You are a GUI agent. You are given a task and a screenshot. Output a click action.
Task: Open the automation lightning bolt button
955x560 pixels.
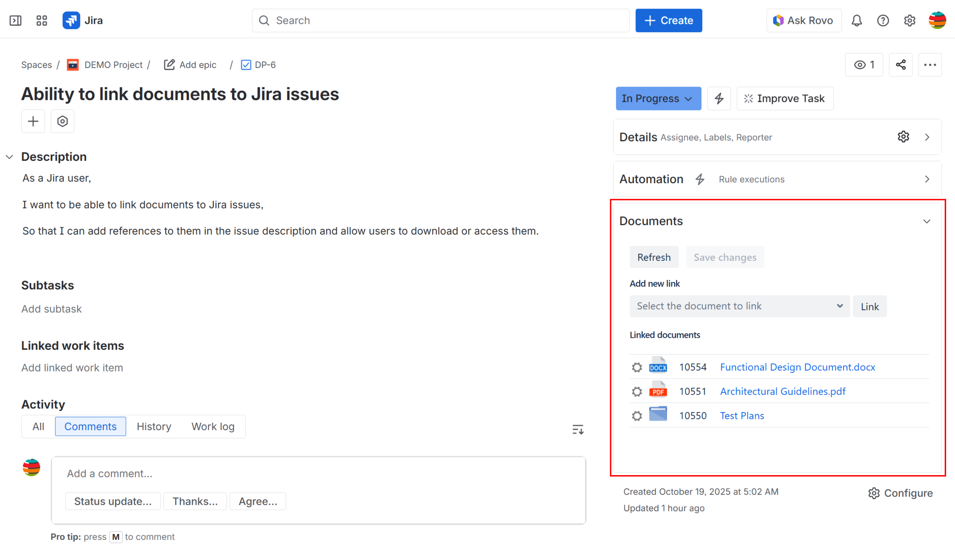click(719, 99)
